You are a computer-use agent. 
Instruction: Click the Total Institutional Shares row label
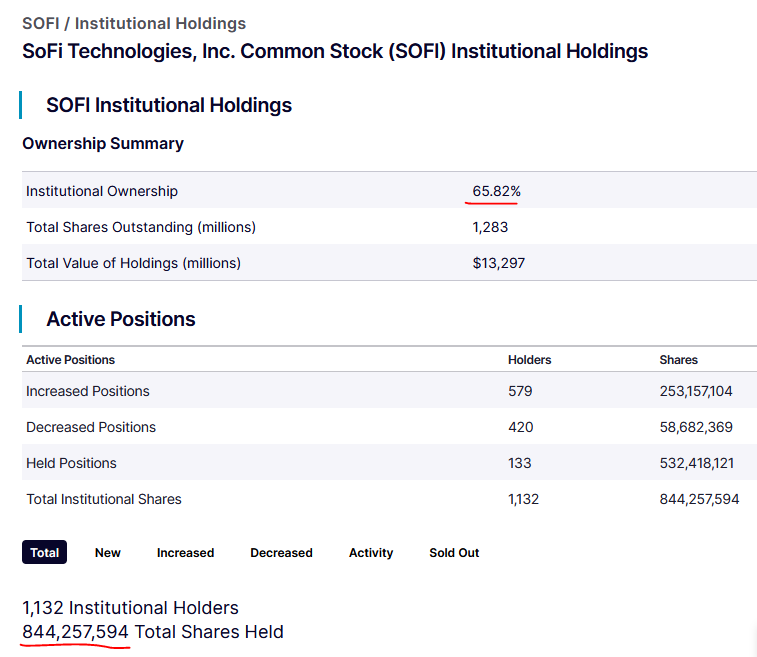pos(104,499)
